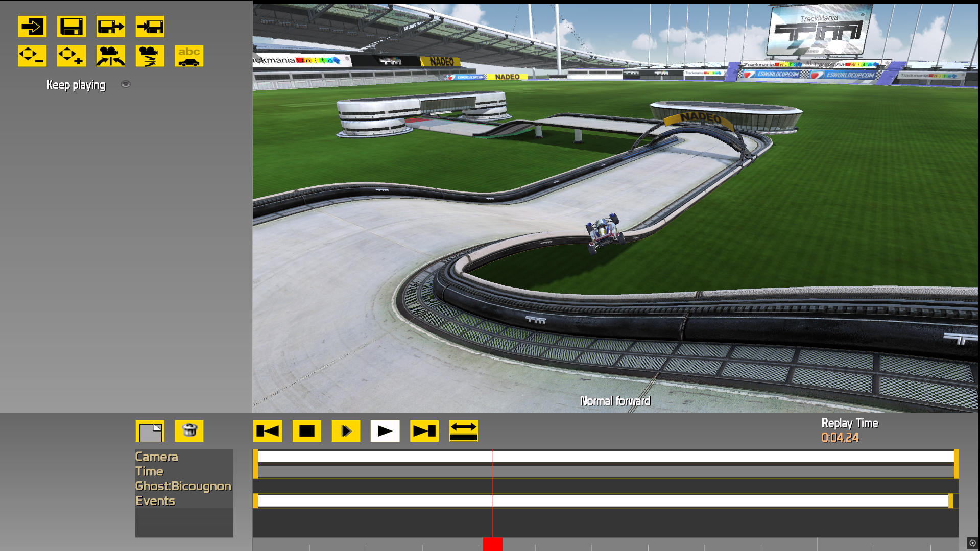Select the Ghost:Bicougnon track label

pyautogui.click(x=183, y=486)
